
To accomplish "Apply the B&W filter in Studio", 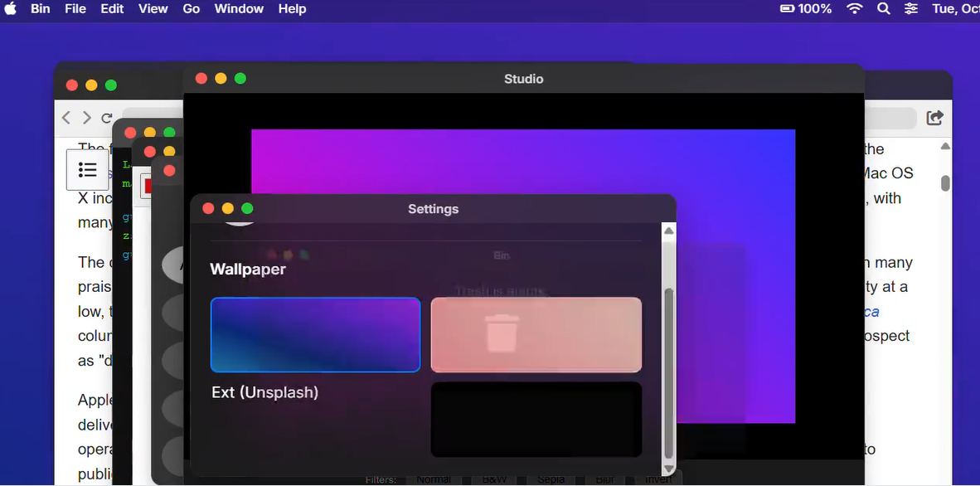I will [494, 479].
